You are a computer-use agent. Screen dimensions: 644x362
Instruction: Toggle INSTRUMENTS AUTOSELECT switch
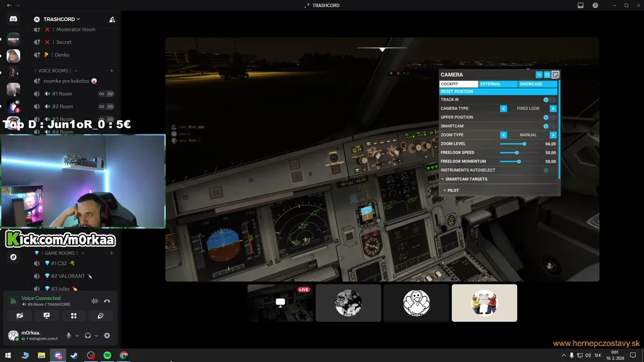pos(549,170)
